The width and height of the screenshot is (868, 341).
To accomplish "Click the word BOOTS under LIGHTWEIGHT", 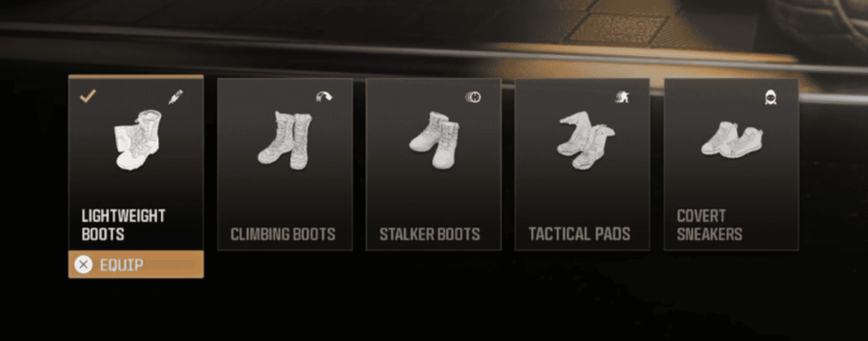I will click(103, 234).
